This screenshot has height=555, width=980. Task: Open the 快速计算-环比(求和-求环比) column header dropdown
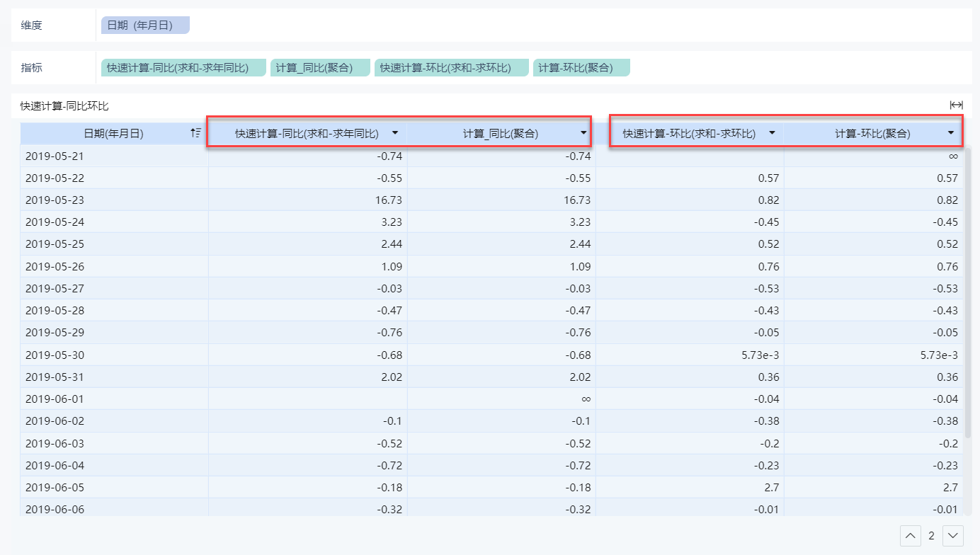pos(772,133)
